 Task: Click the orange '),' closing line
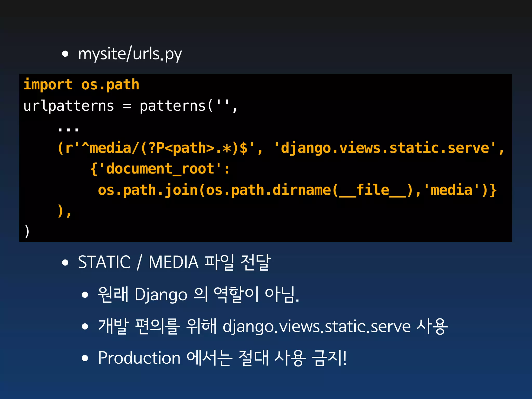[x=64, y=211]
